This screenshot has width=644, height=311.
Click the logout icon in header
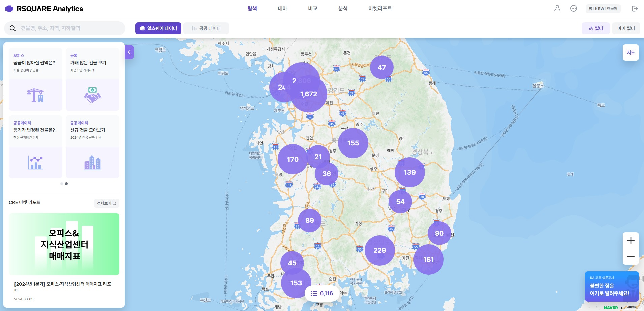(635, 9)
